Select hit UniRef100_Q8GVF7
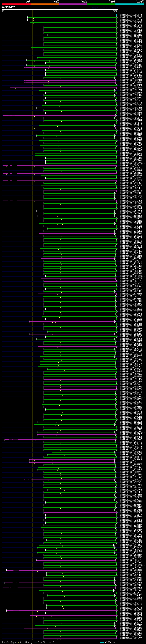 [x=131, y=67]
